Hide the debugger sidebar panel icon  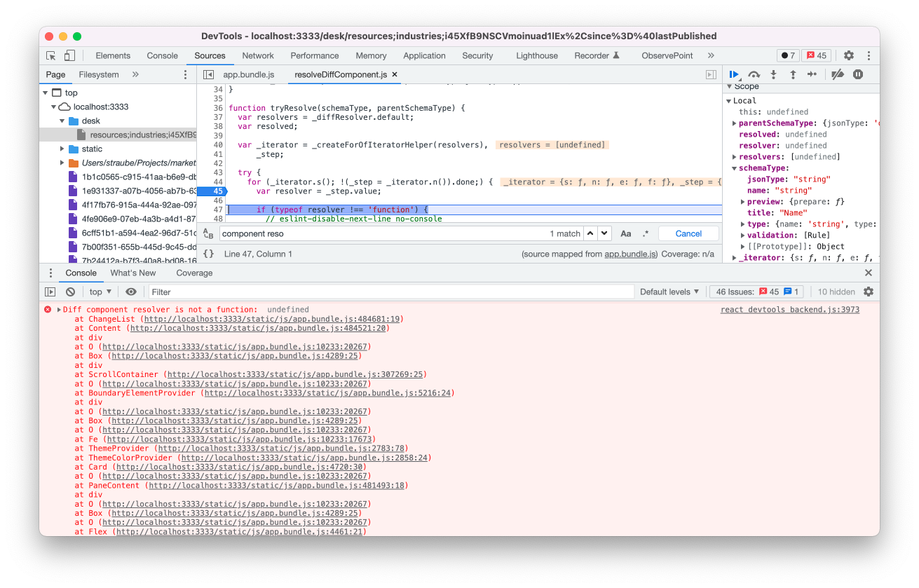(x=711, y=74)
